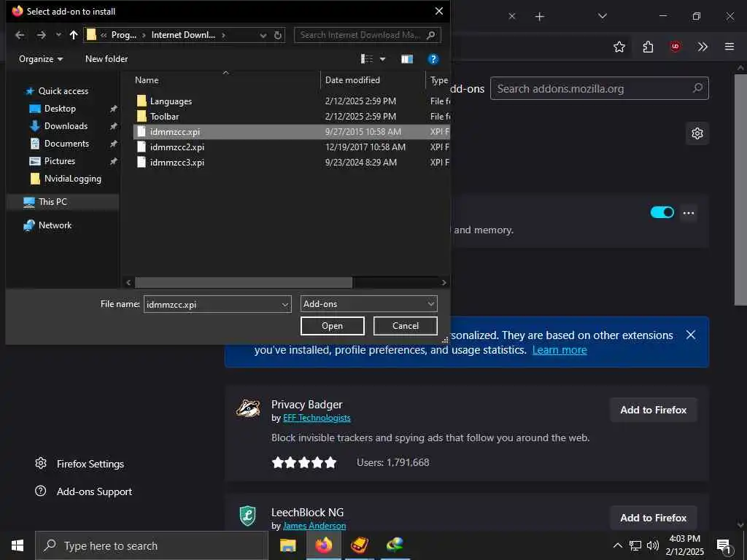
Task: Click the horizontal scrollbar in file list
Action: coord(244,282)
